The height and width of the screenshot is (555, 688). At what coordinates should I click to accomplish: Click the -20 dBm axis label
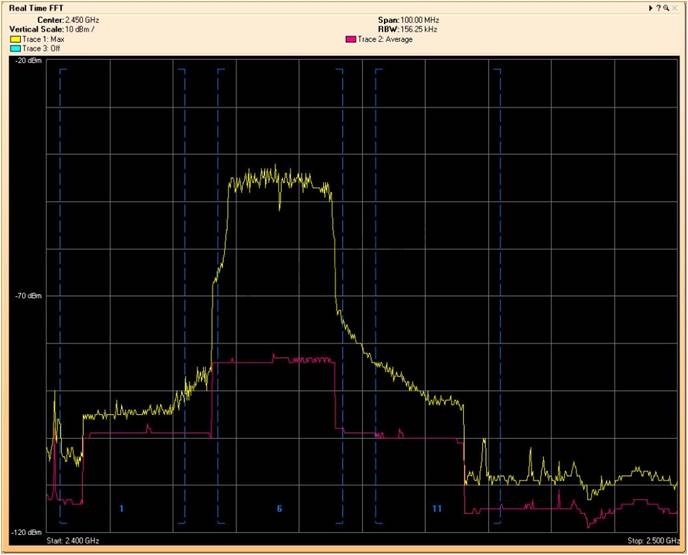(29, 61)
